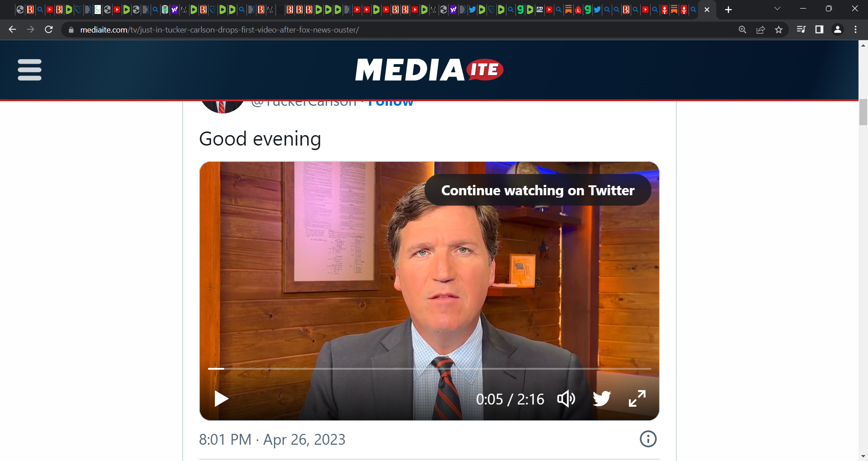This screenshot has width=868, height=461.
Task: Open the tweet via Twitter bird icon
Action: click(602, 399)
